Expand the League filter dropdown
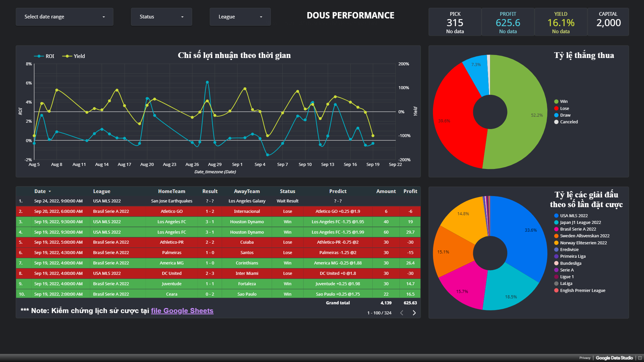 coord(240,17)
